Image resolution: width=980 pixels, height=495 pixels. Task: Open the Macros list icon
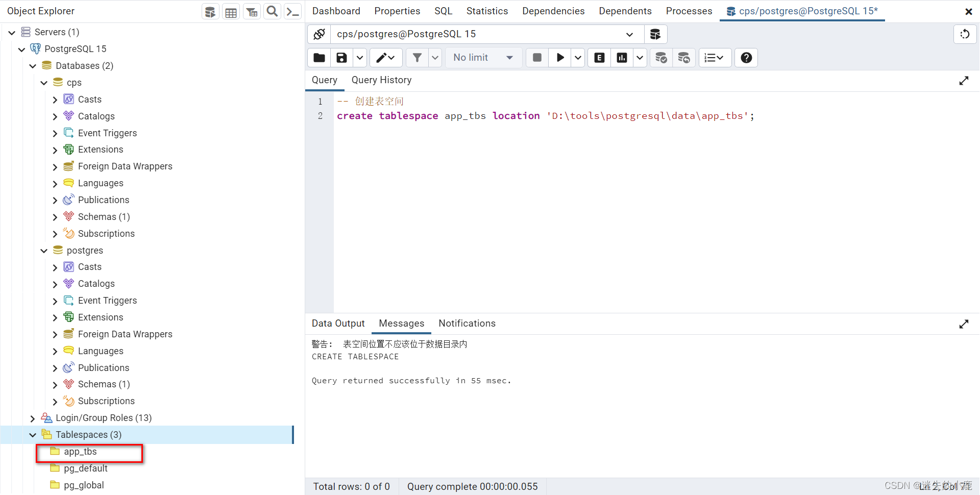pyautogui.click(x=715, y=58)
